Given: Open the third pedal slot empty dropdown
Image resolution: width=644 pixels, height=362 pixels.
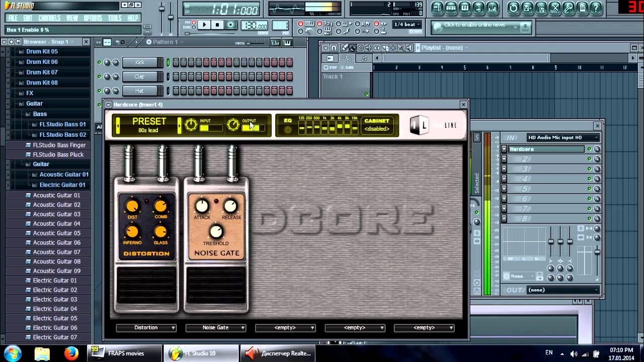Looking at the screenshot, I should pos(285,328).
